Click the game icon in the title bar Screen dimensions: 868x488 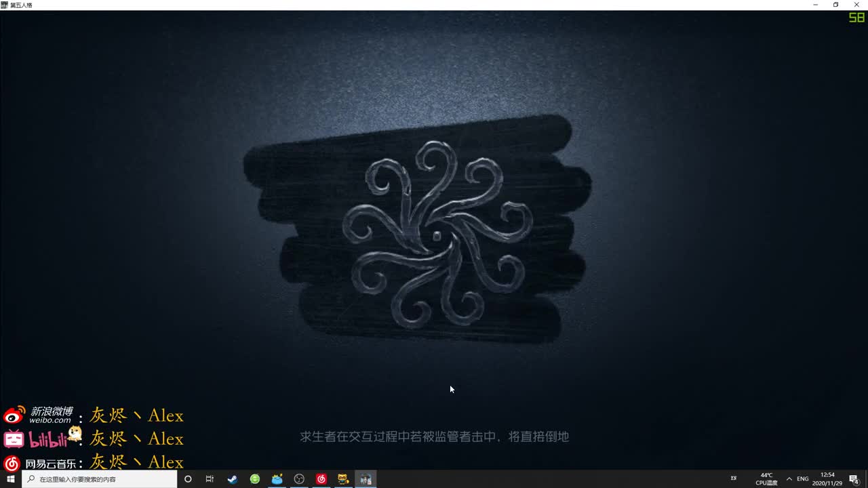point(4,5)
